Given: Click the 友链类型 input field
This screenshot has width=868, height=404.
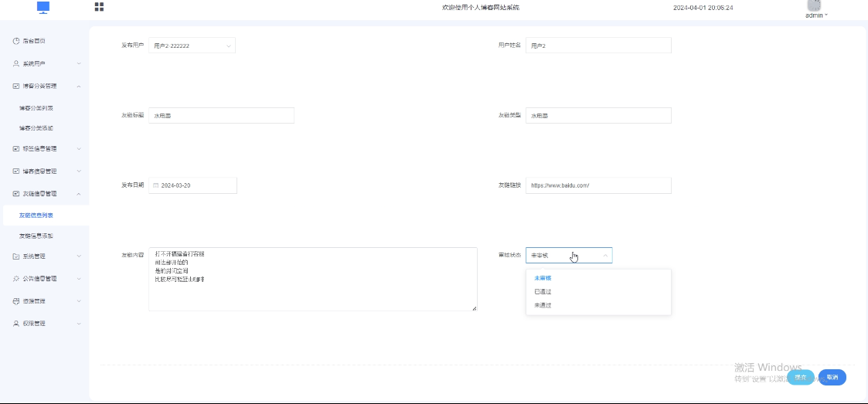Looking at the screenshot, I should click(x=598, y=115).
